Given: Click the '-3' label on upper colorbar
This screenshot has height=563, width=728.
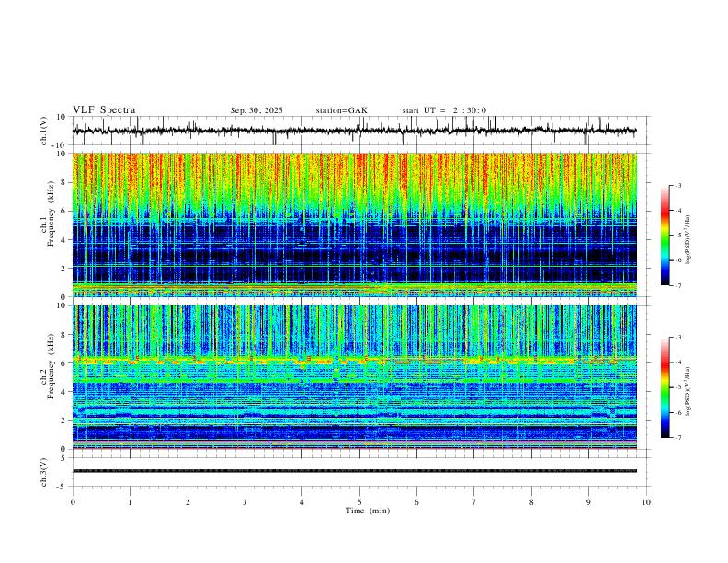Looking at the screenshot, I should click(x=677, y=185).
